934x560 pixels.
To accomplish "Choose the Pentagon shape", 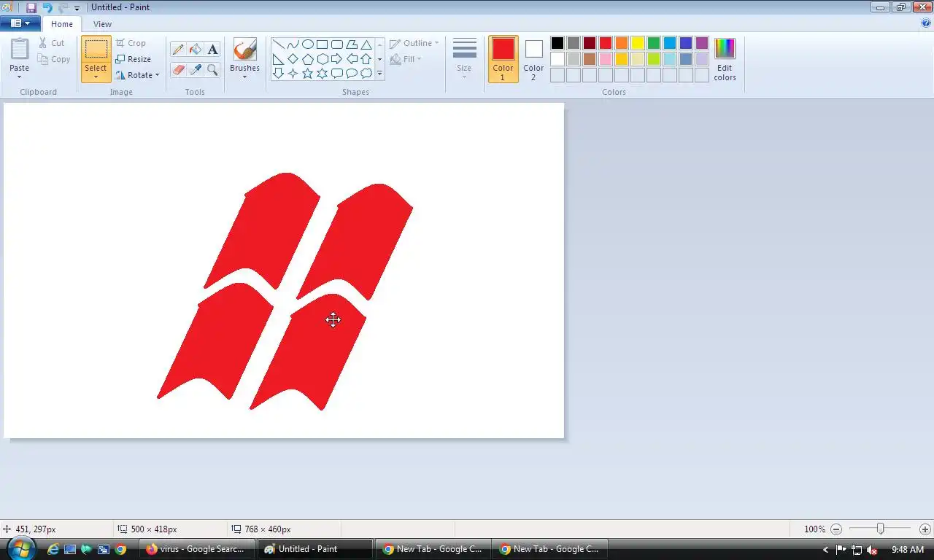I will (307, 59).
